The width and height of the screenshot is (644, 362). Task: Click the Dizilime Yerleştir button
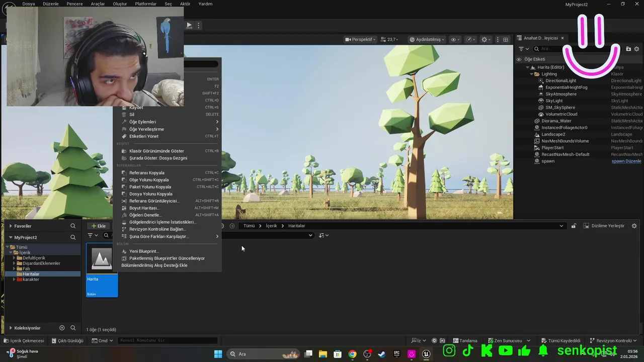tap(604, 226)
